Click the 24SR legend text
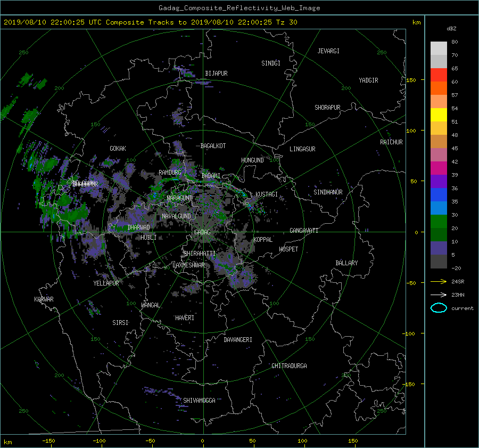479x448 pixels. 458,282
